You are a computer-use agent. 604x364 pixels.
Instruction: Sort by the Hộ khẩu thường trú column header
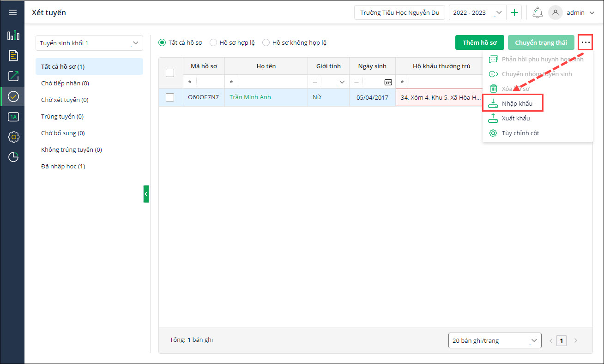pyautogui.click(x=441, y=66)
